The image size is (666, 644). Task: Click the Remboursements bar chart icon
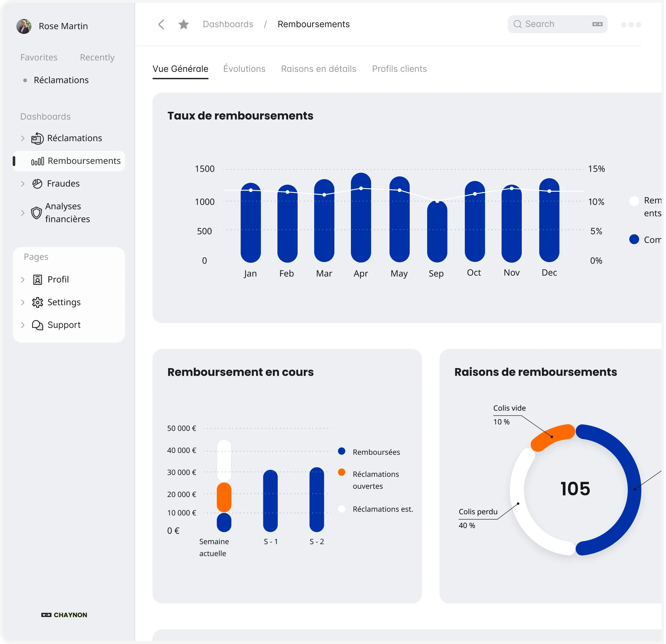pos(37,161)
